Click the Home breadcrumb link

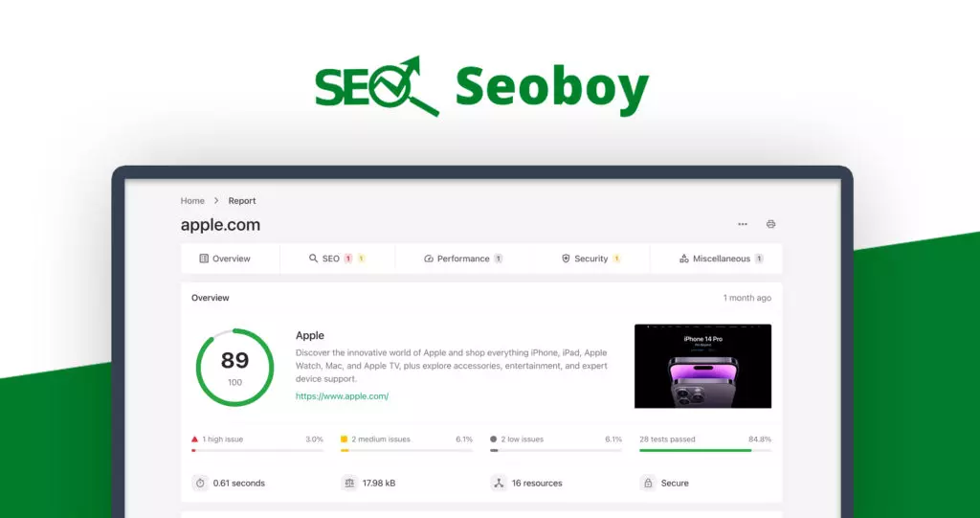click(x=192, y=201)
